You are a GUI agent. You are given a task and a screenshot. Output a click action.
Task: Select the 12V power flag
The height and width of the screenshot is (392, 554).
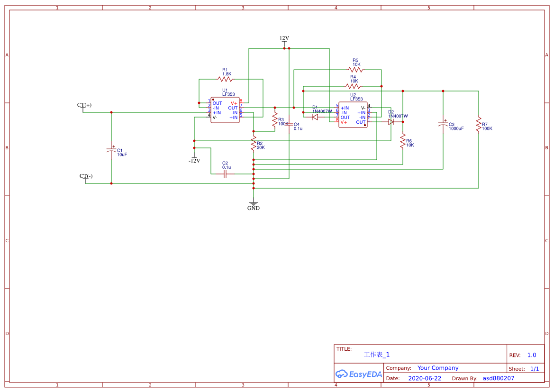click(x=284, y=40)
